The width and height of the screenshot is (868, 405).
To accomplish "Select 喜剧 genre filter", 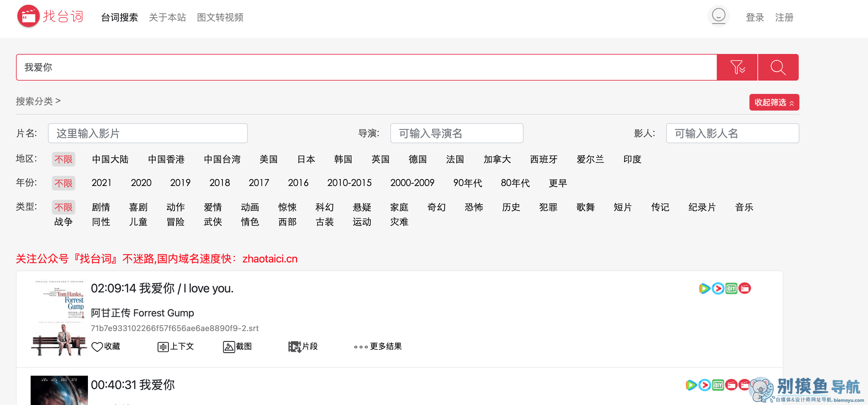I will click(x=138, y=207).
